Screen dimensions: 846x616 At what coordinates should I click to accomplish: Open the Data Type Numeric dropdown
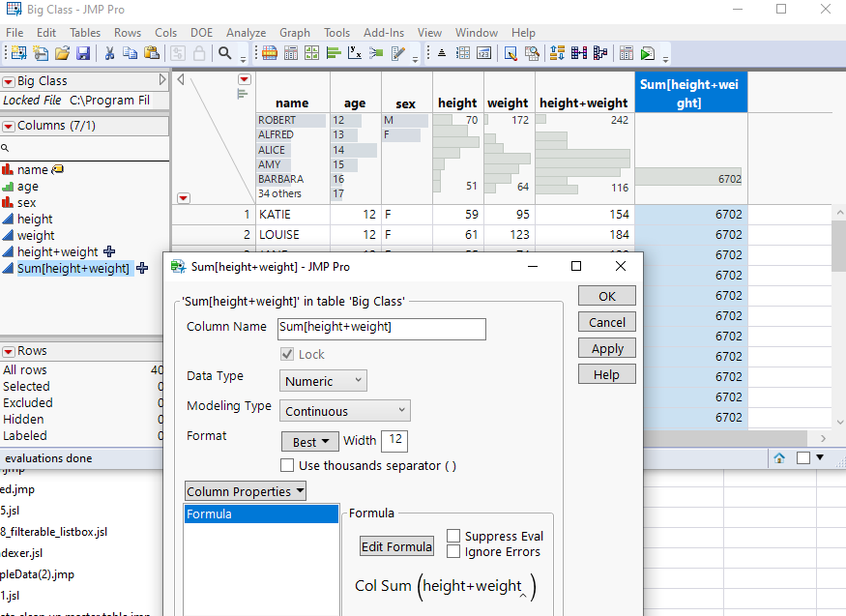click(322, 380)
